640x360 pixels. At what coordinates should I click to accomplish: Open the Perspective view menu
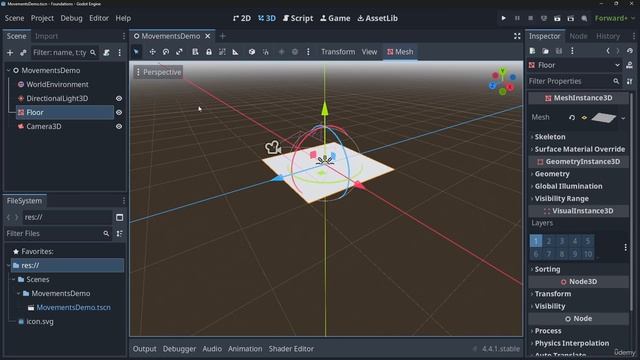point(158,72)
